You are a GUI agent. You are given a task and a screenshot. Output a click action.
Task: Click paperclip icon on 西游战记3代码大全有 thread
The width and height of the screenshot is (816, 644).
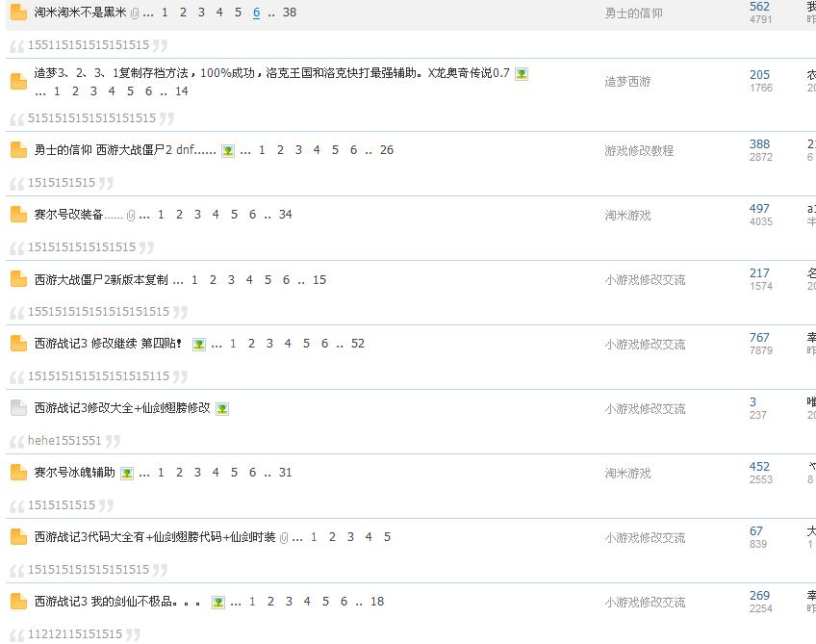pos(284,538)
